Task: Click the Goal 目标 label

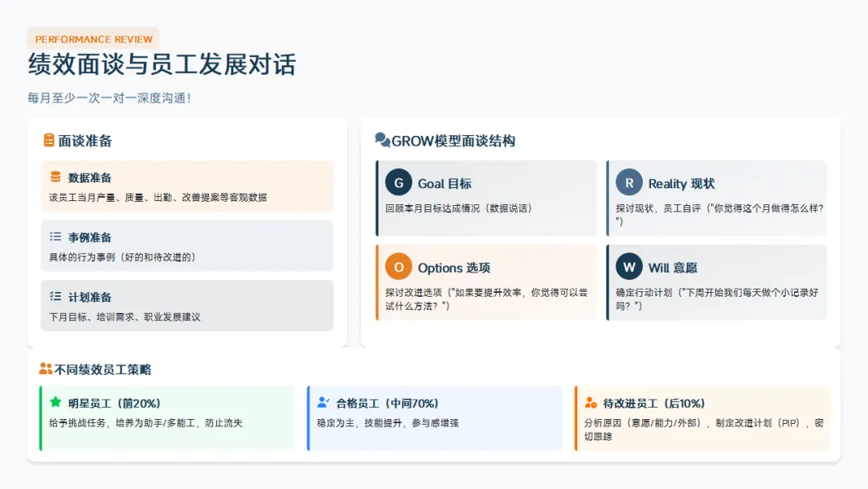Action: click(444, 183)
